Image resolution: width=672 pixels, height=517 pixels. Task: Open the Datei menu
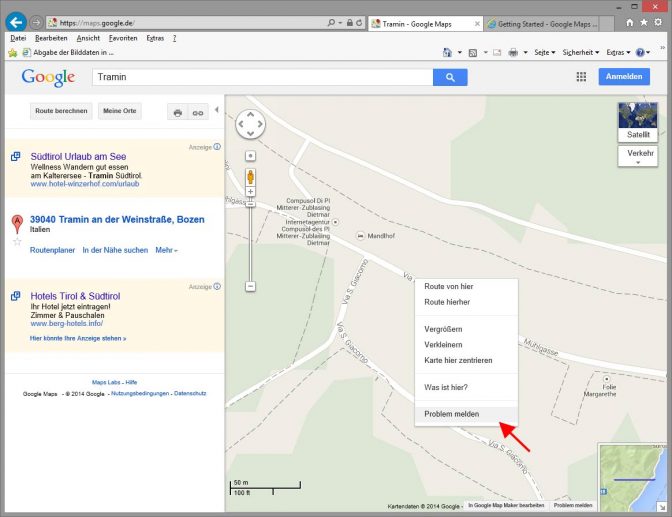tap(18, 38)
